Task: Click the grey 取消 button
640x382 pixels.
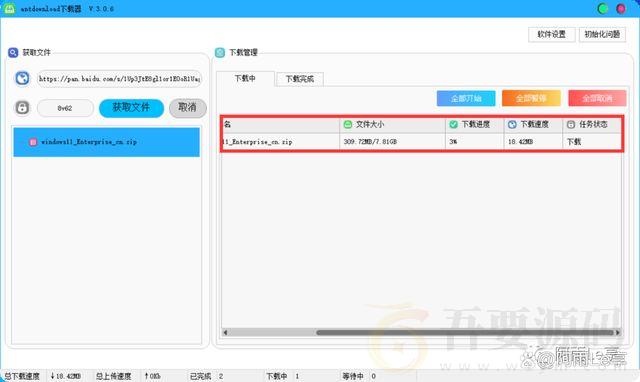Action: [188, 108]
